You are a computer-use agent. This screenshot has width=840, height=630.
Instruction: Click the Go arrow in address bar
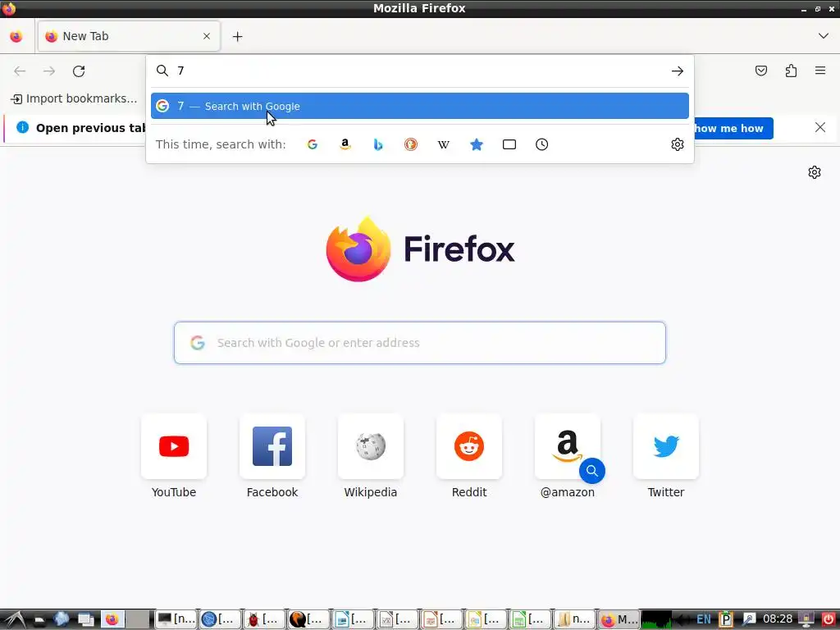pyautogui.click(x=677, y=71)
